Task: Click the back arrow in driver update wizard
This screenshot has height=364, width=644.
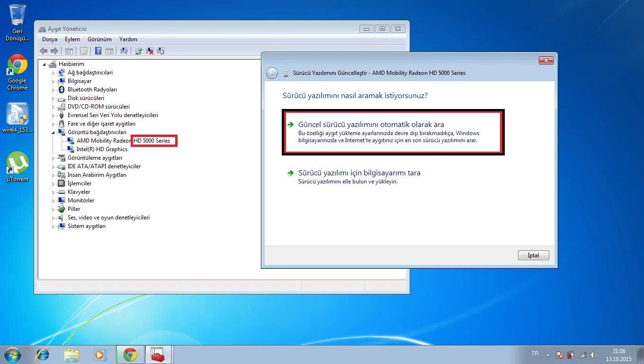Action: click(272, 73)
